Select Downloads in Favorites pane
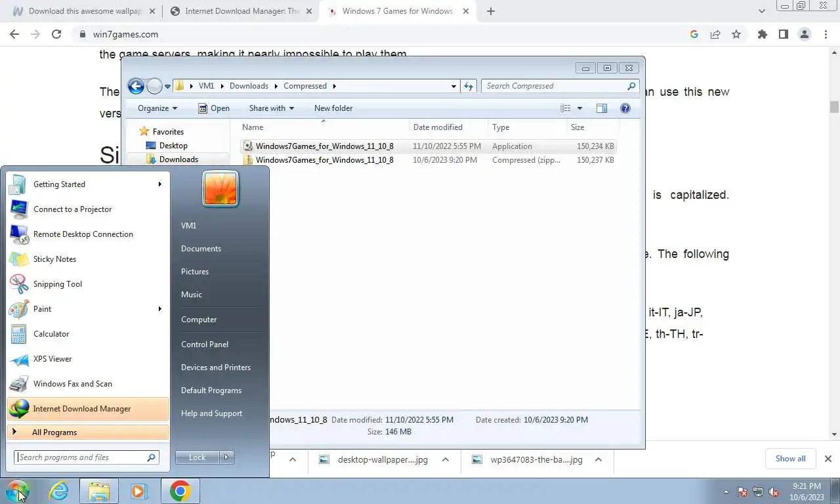 coord(178,159)
